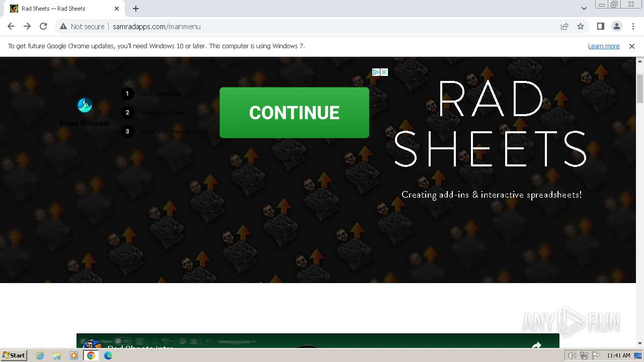Click the network tray icon

pyautogui.click(x=584, y=355)
